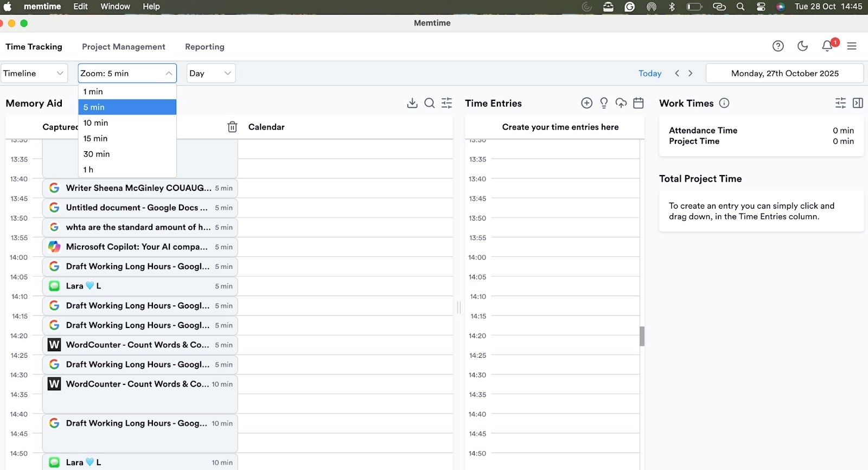
Task: Switch to Project Management tab
Action: pos(124,47)
